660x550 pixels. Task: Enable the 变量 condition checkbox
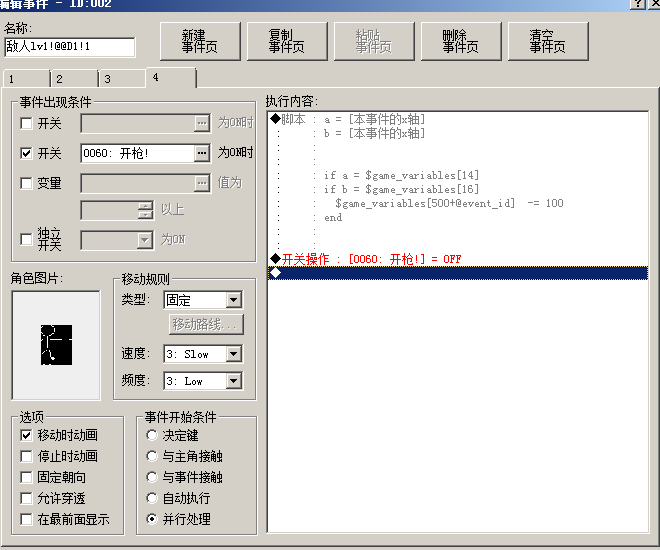(x=26, y=183)
